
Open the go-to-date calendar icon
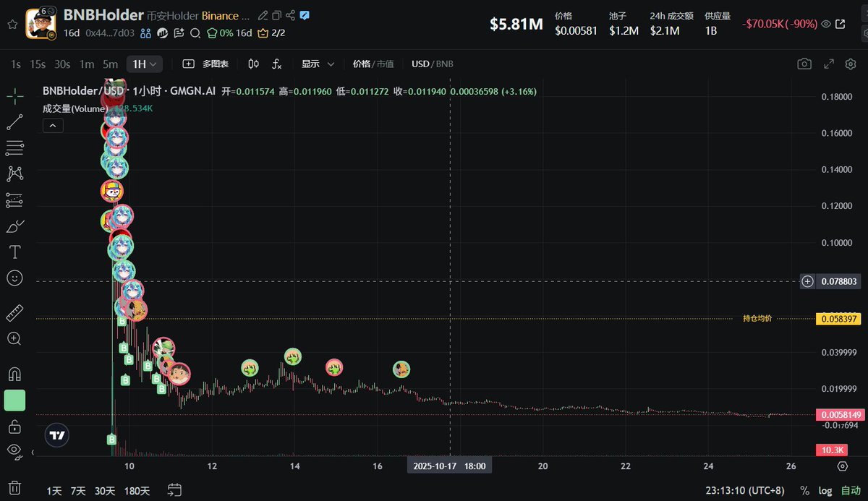pyautogui.click(x=174, y=490)
